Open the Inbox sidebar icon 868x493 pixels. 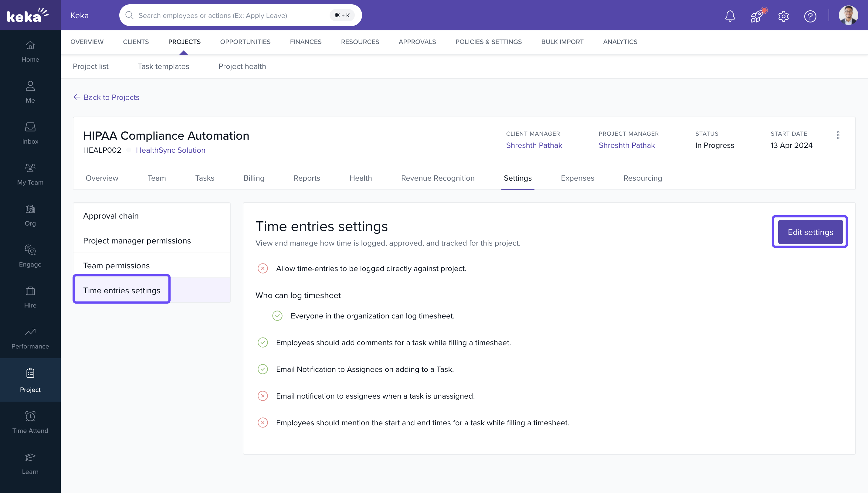pyautogui.click(x=30, y=133)
